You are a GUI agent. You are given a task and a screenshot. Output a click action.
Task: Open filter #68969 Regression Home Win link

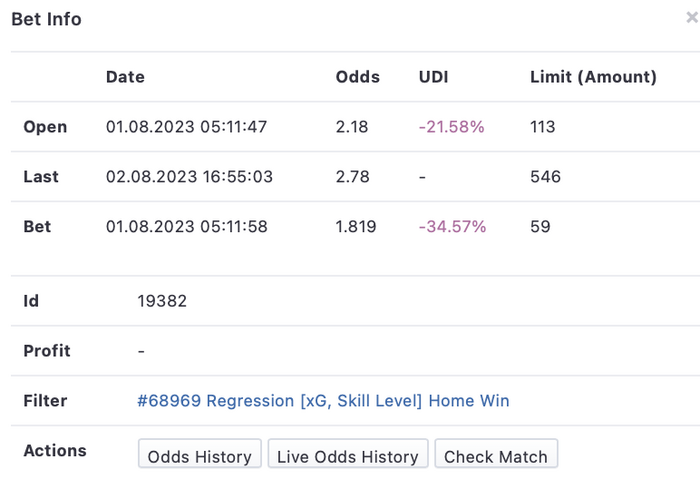coord(323,401)
